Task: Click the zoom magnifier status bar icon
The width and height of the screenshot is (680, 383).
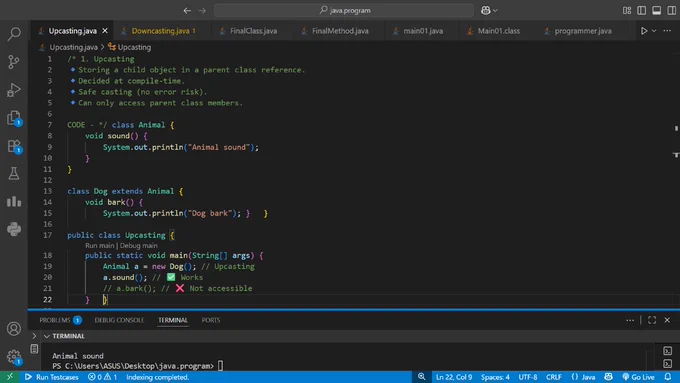Action: 422,377
